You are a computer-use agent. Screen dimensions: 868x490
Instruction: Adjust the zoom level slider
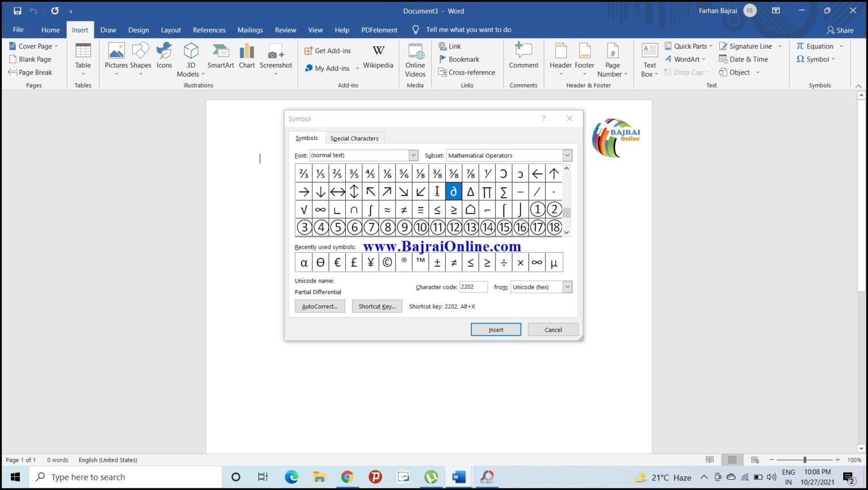point(804,459)
